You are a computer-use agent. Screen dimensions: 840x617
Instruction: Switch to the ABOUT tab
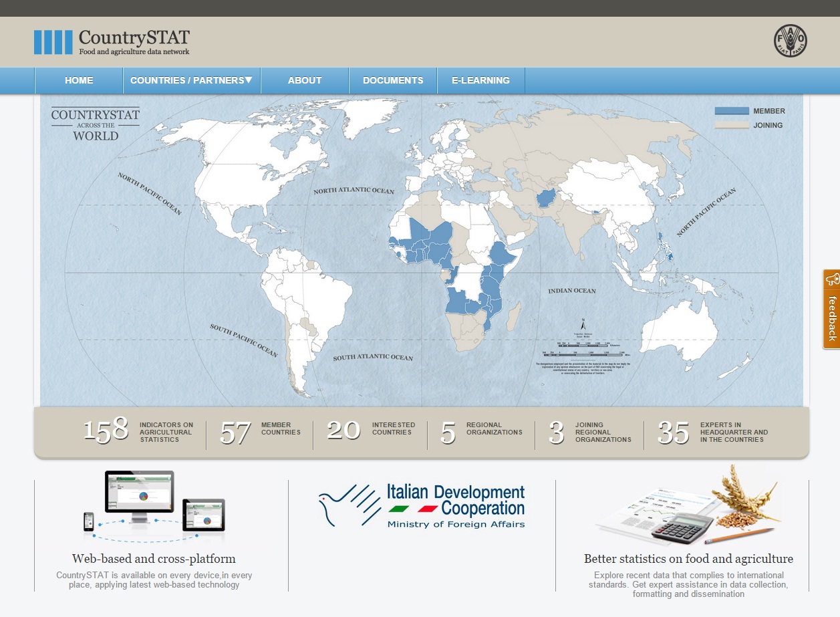304,80
